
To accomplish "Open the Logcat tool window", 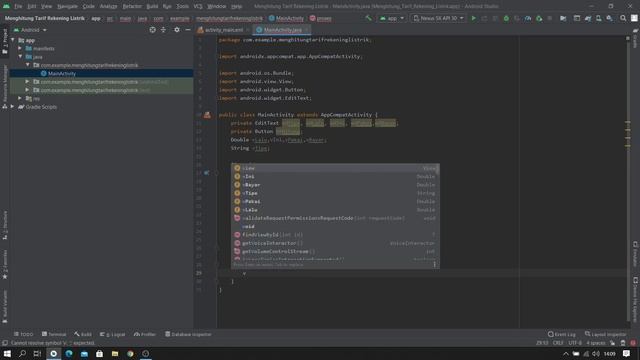I will 112,334.
